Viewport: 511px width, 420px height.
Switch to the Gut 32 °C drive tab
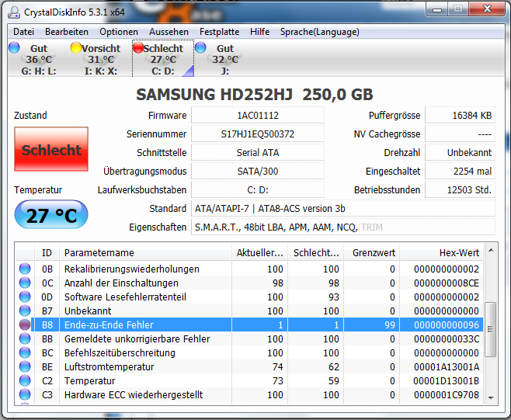[x=225, y=59]
